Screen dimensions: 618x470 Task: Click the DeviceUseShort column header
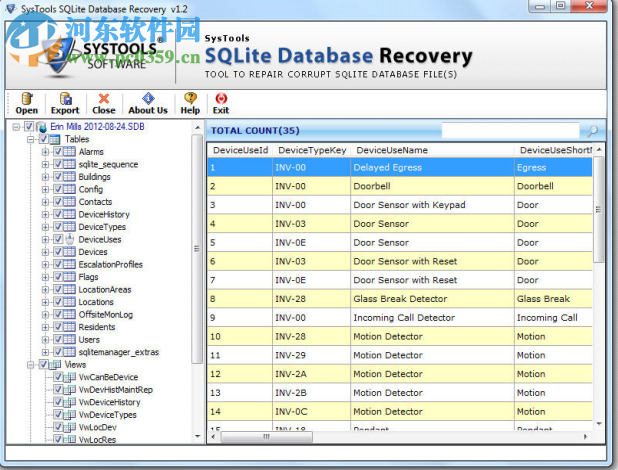click(x=554, y=150)
